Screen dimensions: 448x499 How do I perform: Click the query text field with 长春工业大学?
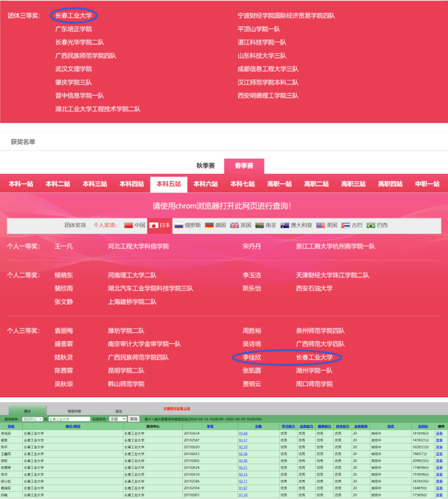tap(69, 419)
